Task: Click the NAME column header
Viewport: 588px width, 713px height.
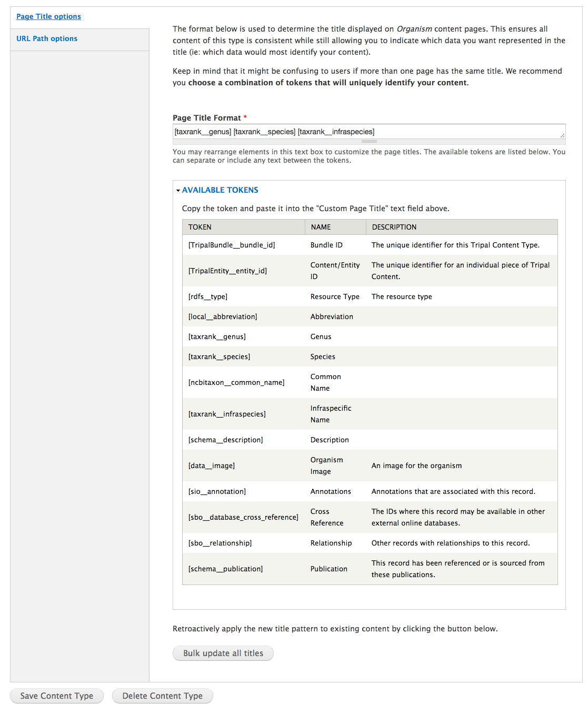Action: point(321,227)
